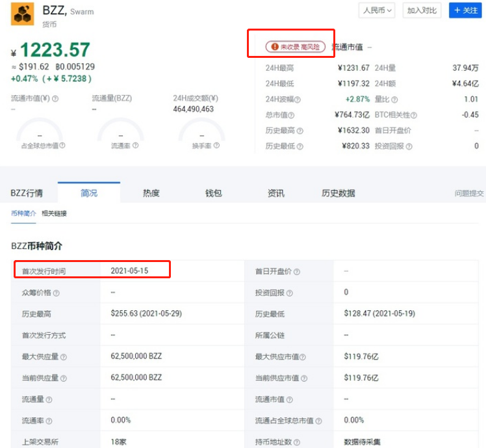
Task: Click help icon beside 24H波幅
Action: 298,99
